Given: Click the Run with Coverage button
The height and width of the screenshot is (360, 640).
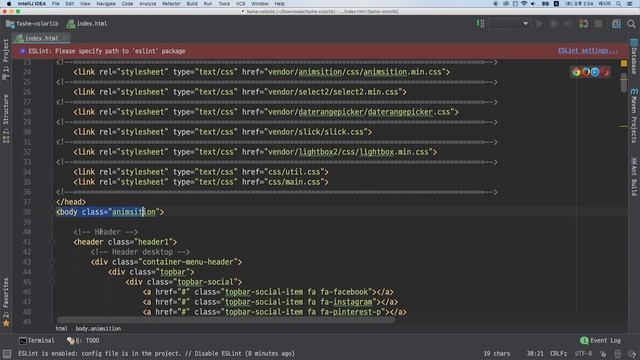Looking at the screenshot, I should 569,24.
